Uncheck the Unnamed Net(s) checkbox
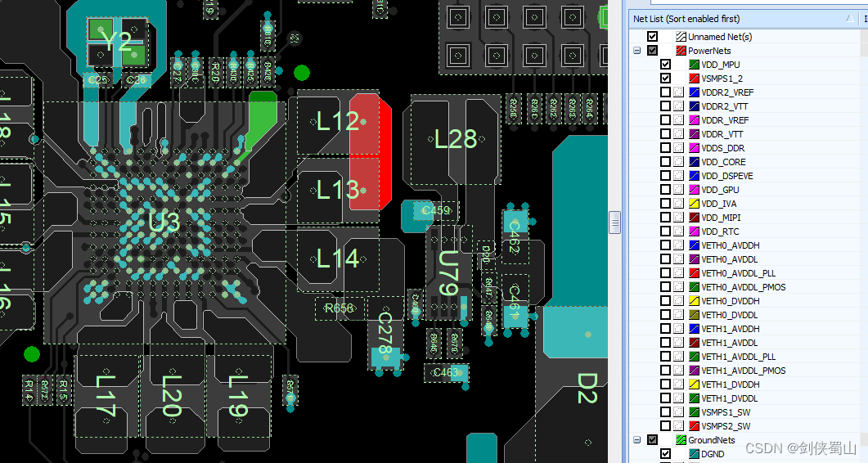The width and height of the screenshot is (868, 463). pyautogui.click(x=652, y=36)
